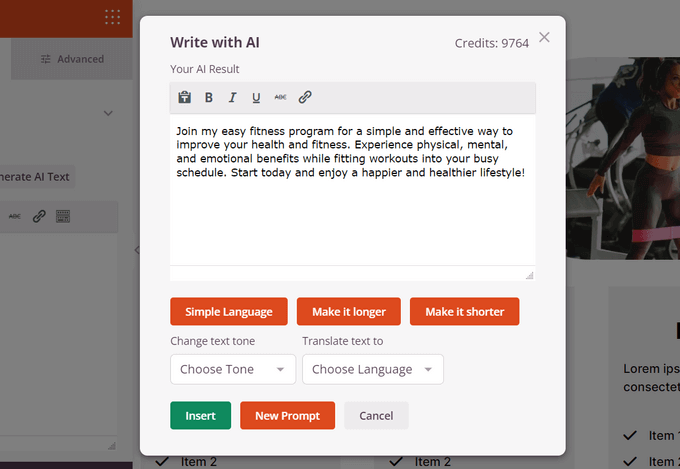Image resolution: width=680 pixels, height=469 pixels.
Task: Apply strikethrough in AI result toolbar
Action: [280, 98]
